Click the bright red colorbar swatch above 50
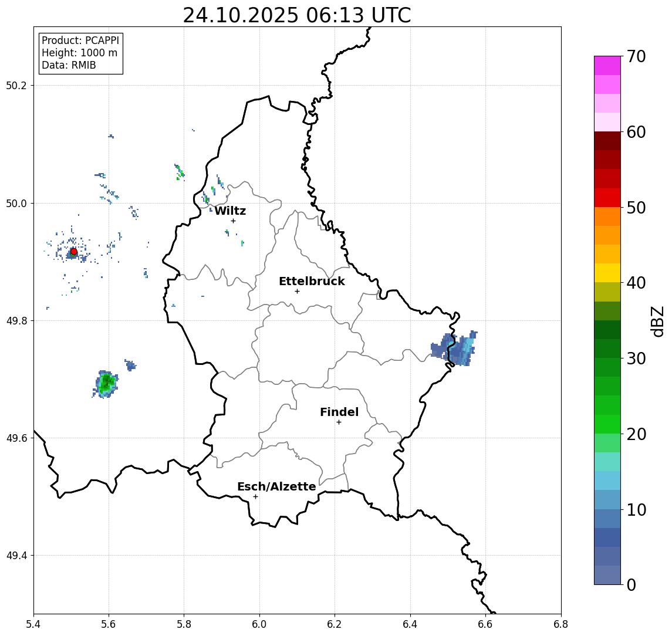This screenshot has height=636, width=672. coord(607,198)
